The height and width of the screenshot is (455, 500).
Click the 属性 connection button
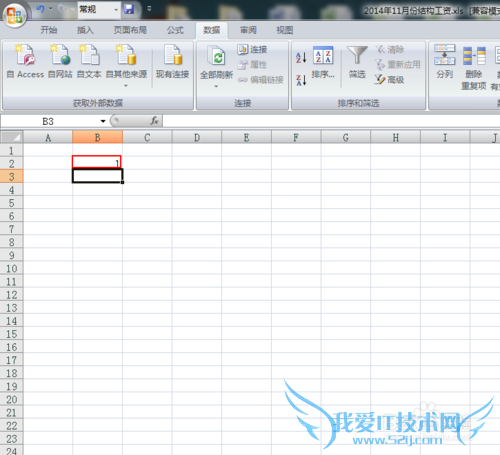point(252,65)
